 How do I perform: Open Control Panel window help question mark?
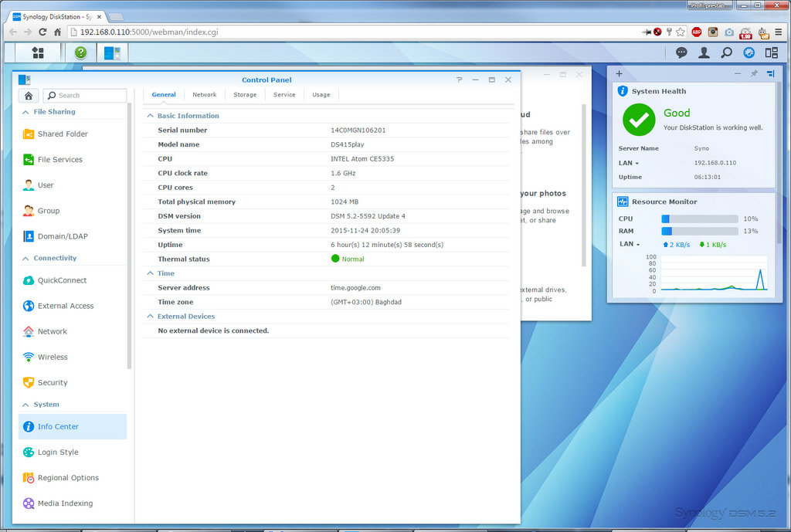click(459, 80)
